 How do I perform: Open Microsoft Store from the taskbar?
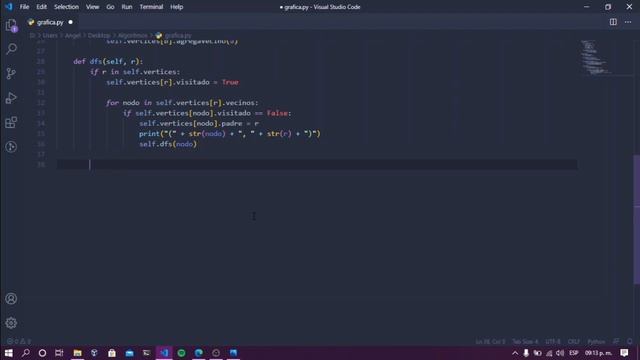[x=111, y=353]
